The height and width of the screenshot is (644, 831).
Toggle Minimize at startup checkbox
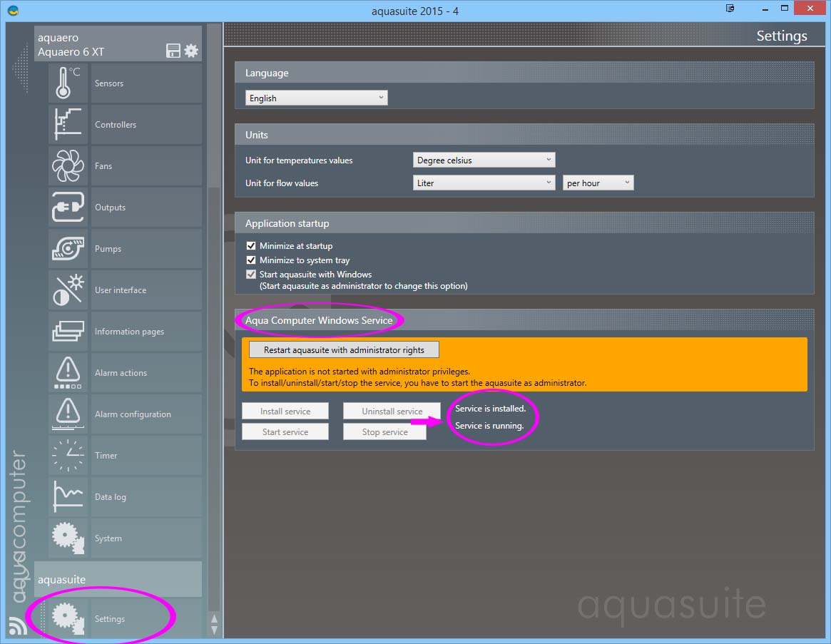click(251, 246)
